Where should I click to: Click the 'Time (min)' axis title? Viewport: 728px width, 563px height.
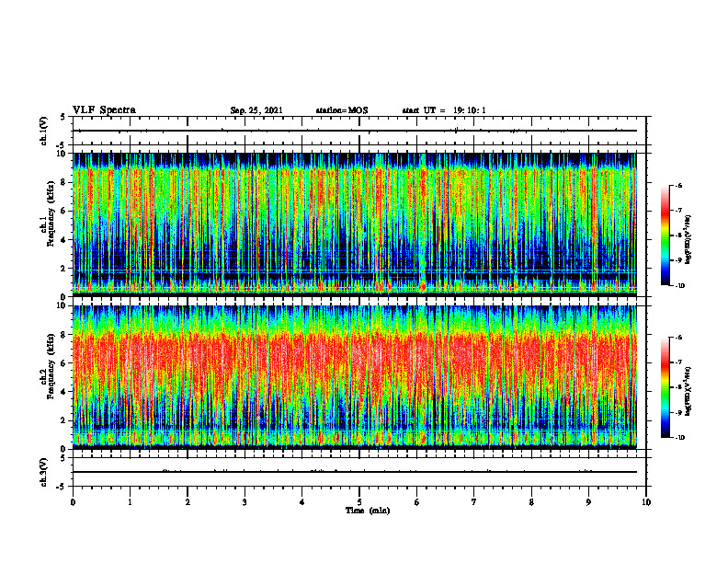(x=368, y=511)
